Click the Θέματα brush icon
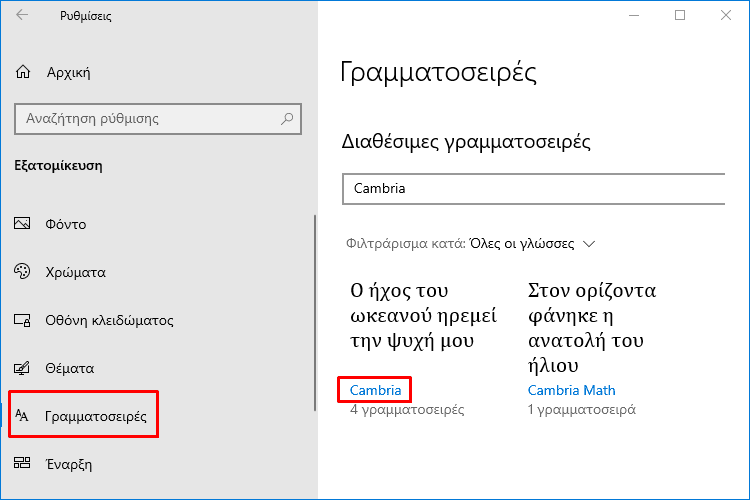The height and width of the screenshot is (500, 750). 22,367
